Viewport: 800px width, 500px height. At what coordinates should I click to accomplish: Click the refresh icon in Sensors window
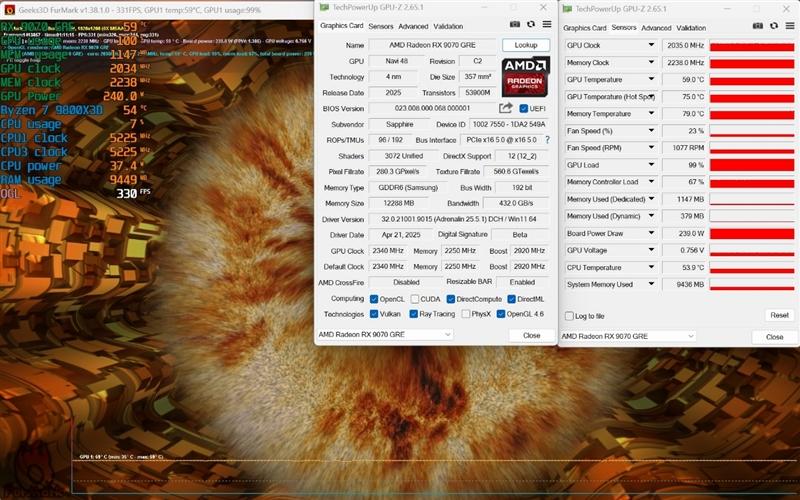pyautogui.click(x=773, y=26)
